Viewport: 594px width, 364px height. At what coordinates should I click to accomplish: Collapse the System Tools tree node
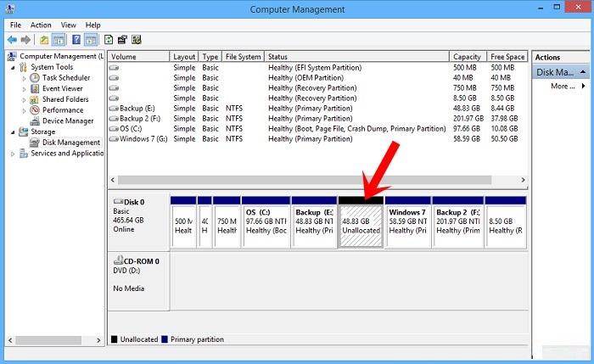tap(13, 67)
